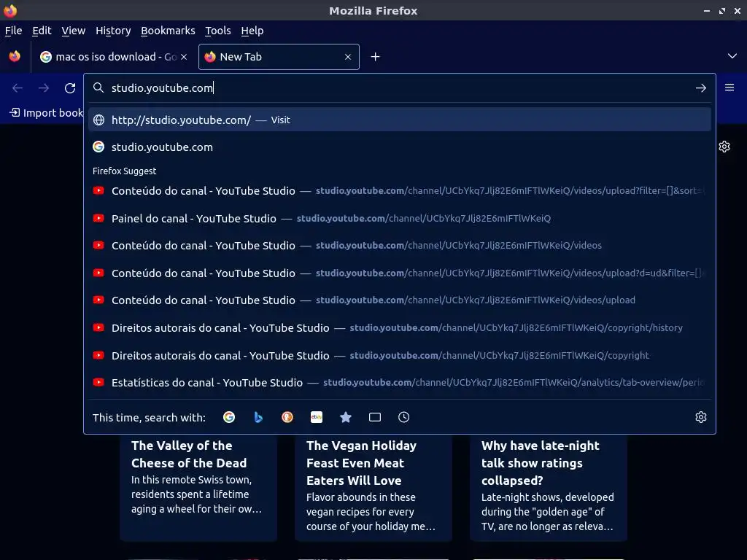Search this time with Bing icon
This screenshot has height=560, width=747.
[258, 418]
